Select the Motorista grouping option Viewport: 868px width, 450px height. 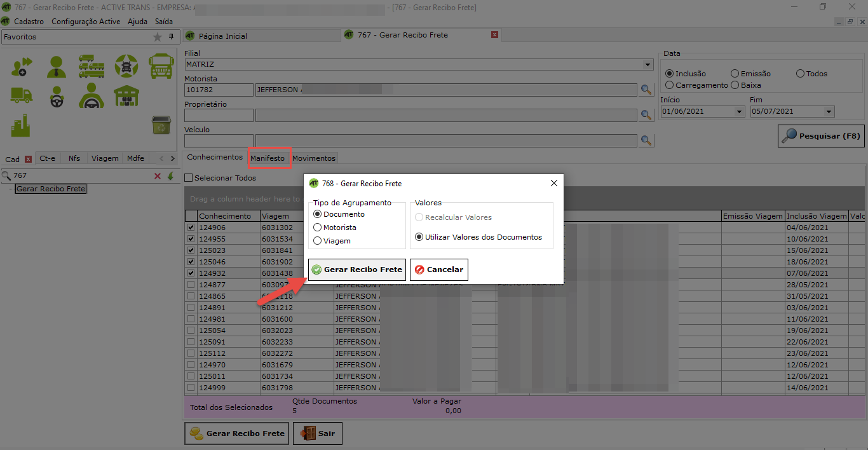pyautogui.click(x=318, y=228)
